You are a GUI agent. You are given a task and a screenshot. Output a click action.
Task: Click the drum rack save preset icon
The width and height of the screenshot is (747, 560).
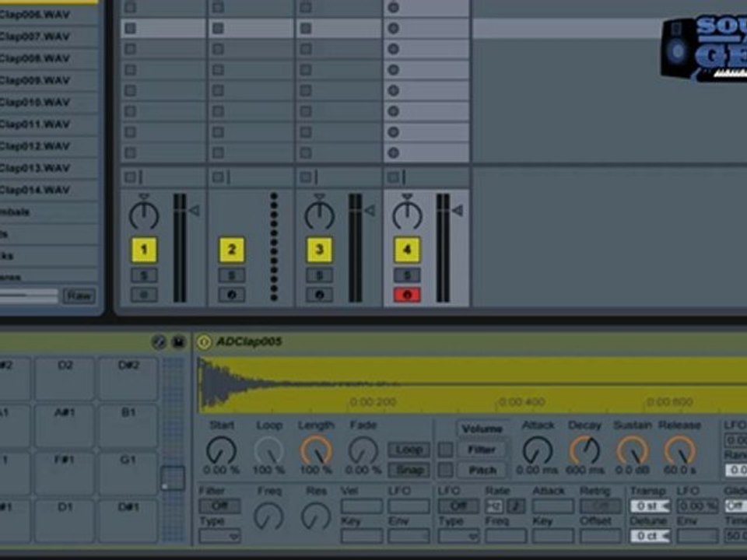[x=178, y=342]
